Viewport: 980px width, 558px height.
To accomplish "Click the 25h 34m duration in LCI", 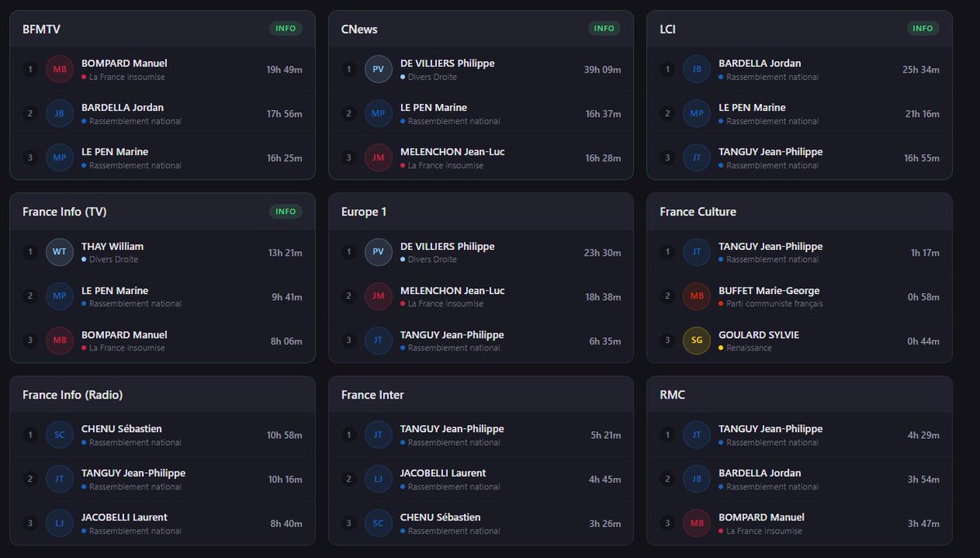I will 921,69.
